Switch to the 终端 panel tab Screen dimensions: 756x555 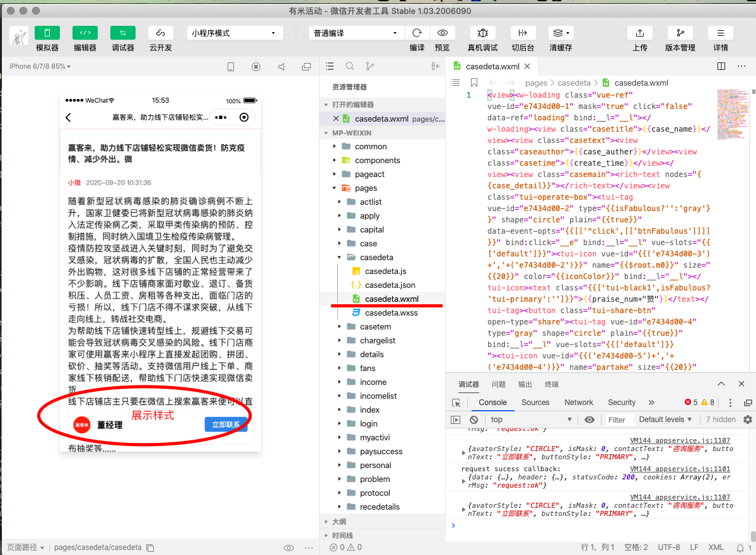552,384
